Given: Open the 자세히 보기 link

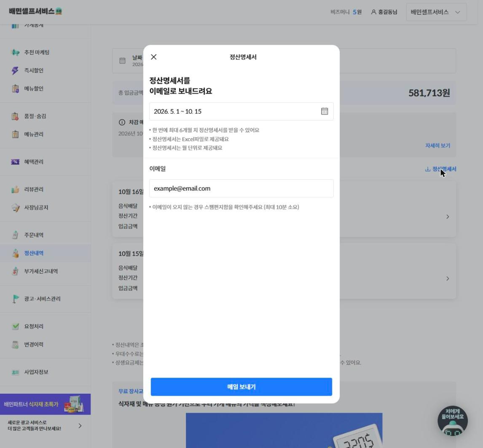Looking at the screenshot, I should pos(437,146).
